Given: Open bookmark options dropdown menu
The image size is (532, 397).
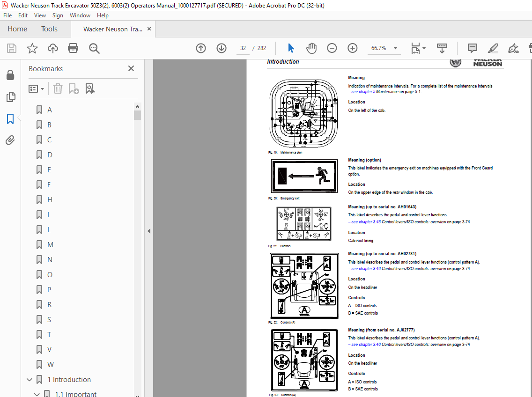Looking at the screenshot, I should [x=37, y=88].
